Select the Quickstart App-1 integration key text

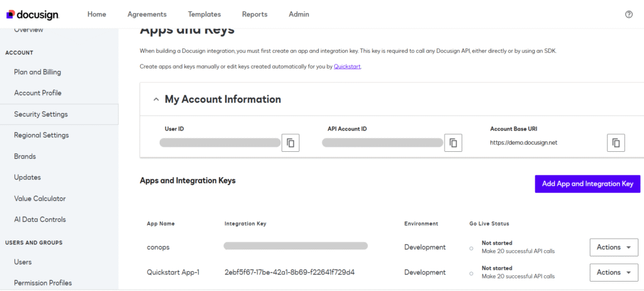(x=289, y=273)
